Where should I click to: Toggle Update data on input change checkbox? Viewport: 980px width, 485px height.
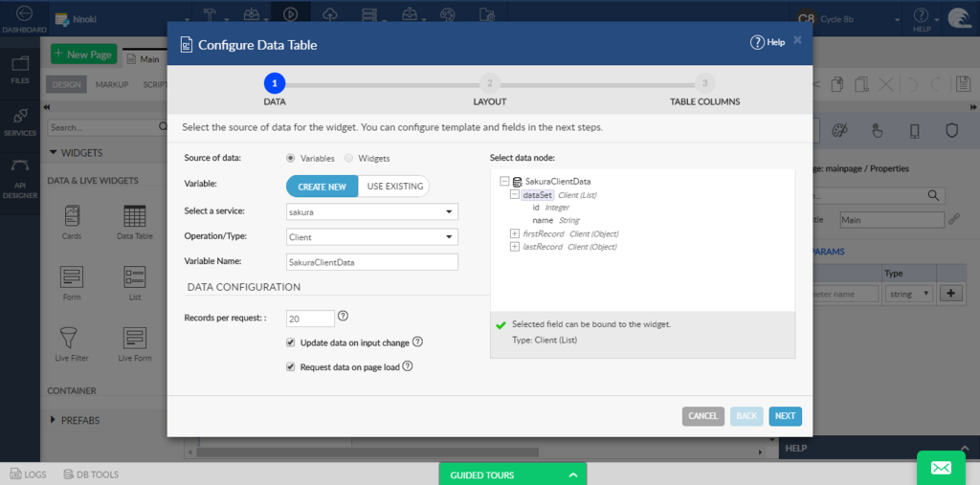(x=290, y=342)
